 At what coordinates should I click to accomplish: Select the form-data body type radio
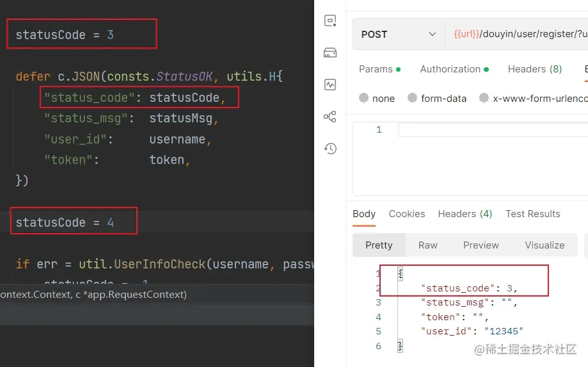(x=412, y=98)
